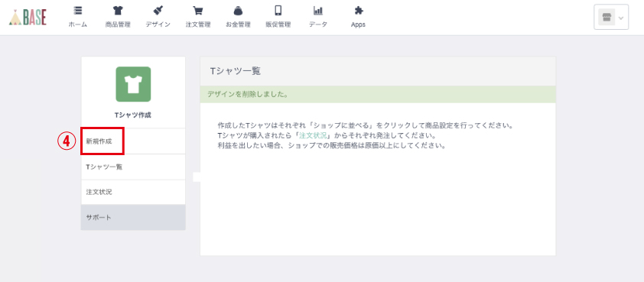The height and width of the screenshot is (282, 644).
Task: Select the デザイン paintbrush icon
Action: 158,11
